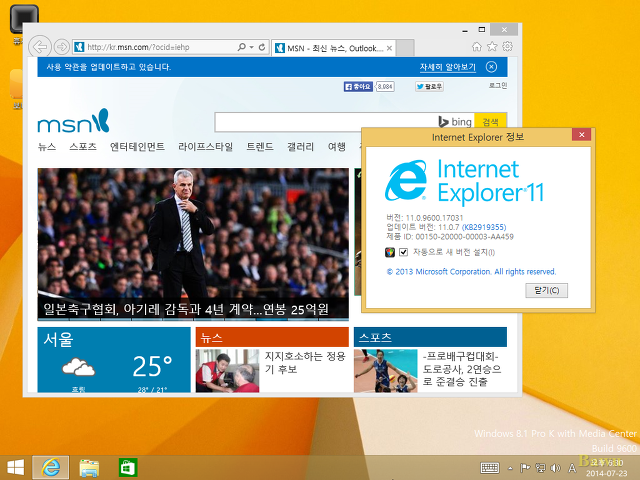The height and width of the screenshot is (480, 640).
Task: Click the Internet Explorer 11 logo
Action: [x=465, y=181]
